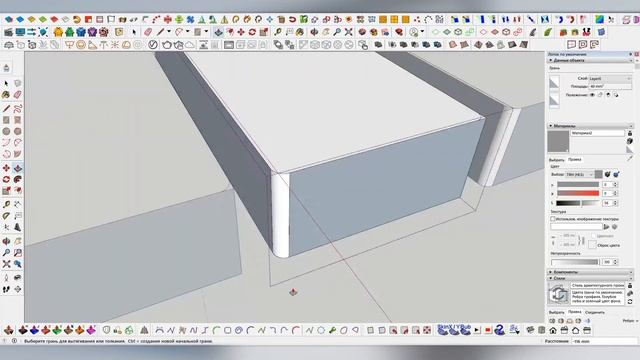This screenshot has height=360, width=640.
Task: Click the front face material swatch in Entity Info
Action: pyautogui.click(x=554, y=83)
